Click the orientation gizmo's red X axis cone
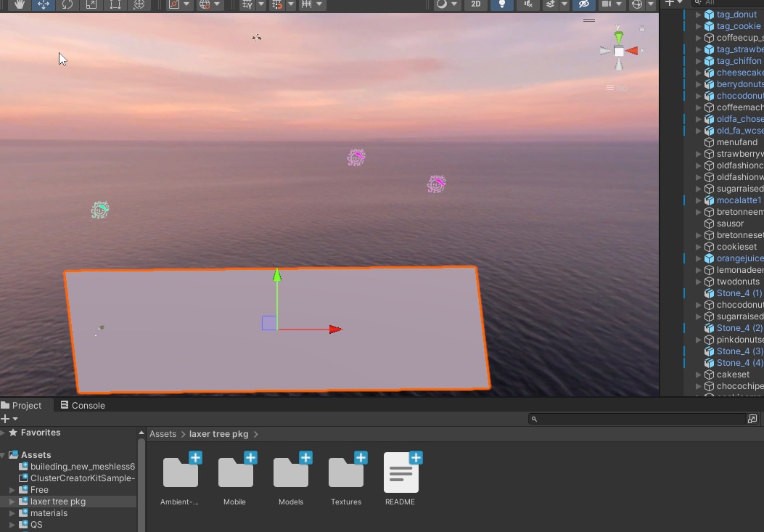This screenshot has width=764, height=532. 633,51
